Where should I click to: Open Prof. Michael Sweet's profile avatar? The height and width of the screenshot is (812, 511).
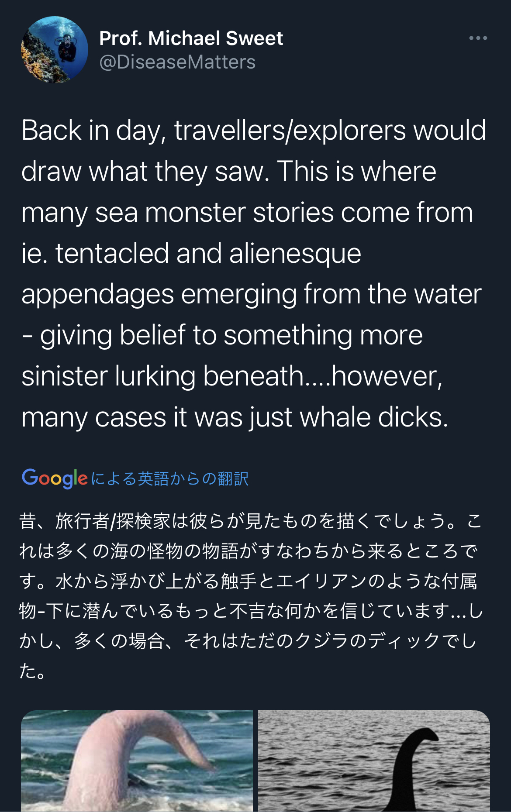coord(55,50)
